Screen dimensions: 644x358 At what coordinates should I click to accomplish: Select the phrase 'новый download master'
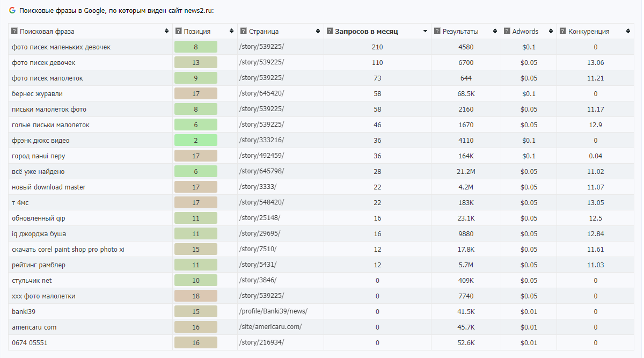pyautogui.click(x=49, y=187)
